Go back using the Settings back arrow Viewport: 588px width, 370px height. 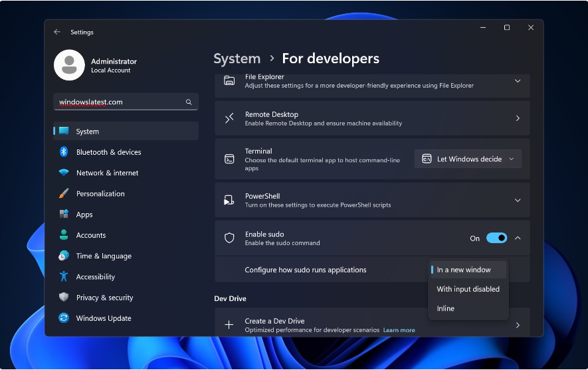click(57, 32)
